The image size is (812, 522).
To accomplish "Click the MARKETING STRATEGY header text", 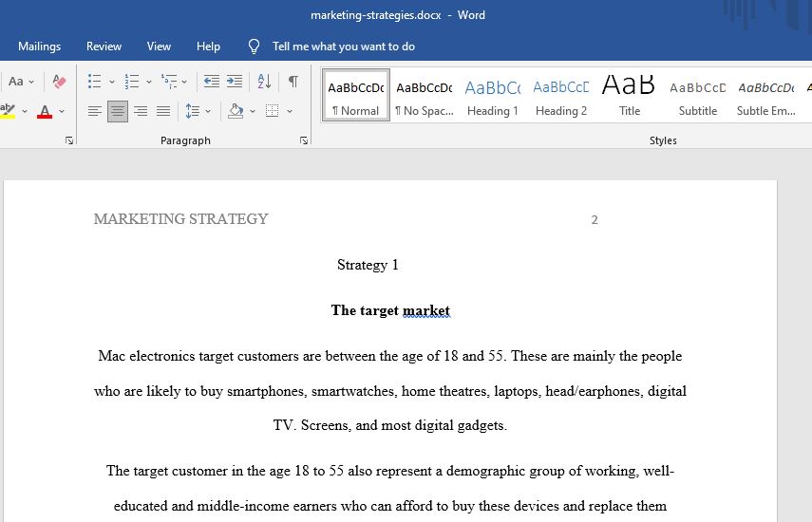I will tap(180, 219).
